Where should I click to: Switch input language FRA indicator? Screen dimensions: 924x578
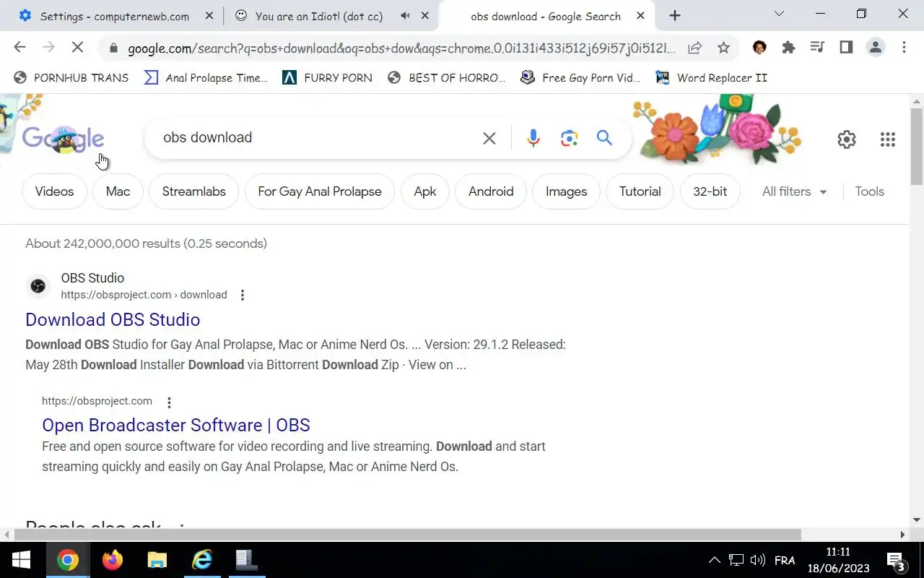point(785,560)
